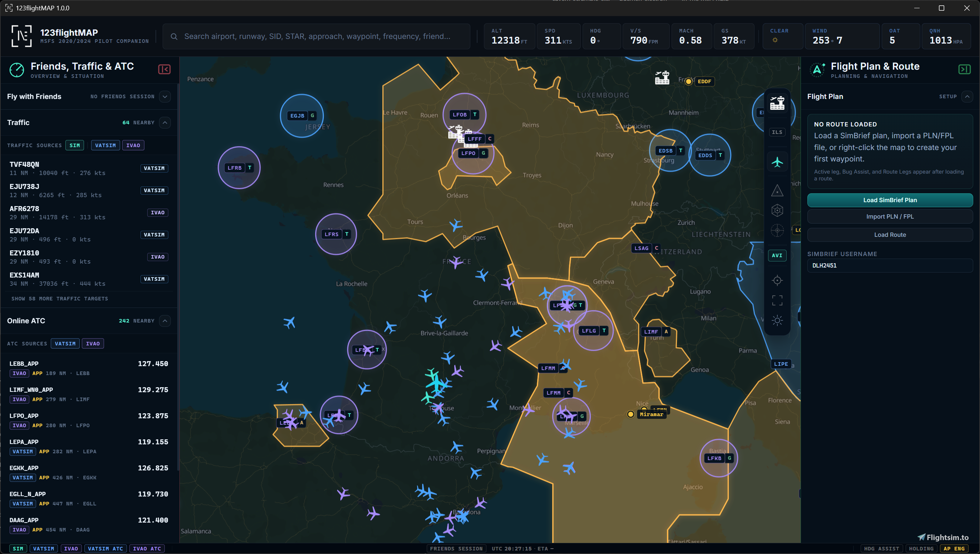
Task: Toggle dashed-circle NDB layer in map toolbar
Action: point(777,230)
